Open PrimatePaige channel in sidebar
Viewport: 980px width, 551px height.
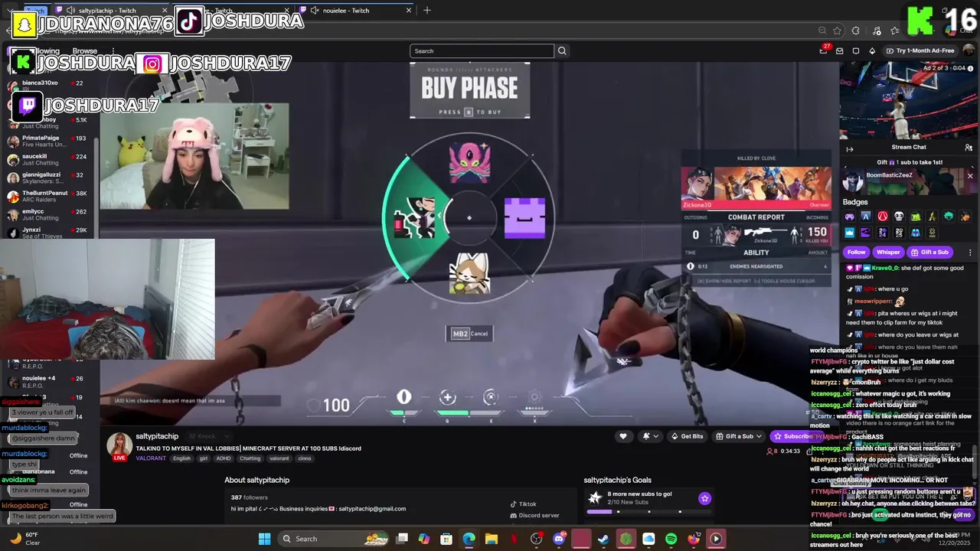(x=51, y=142)
